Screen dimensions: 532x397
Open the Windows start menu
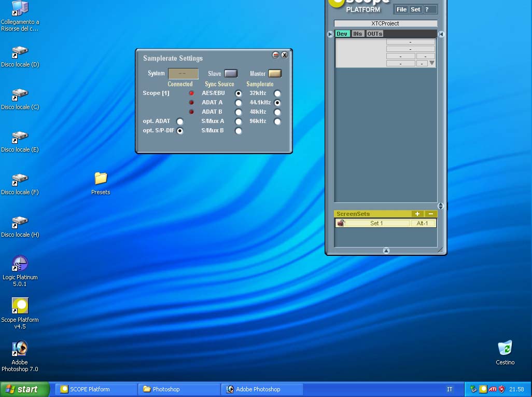(25, 389)
